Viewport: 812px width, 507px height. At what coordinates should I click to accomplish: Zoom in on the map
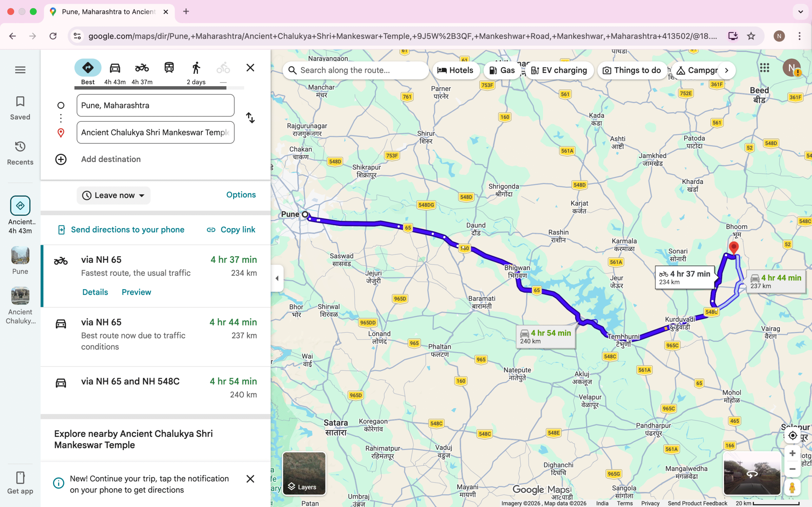point(792,453)
